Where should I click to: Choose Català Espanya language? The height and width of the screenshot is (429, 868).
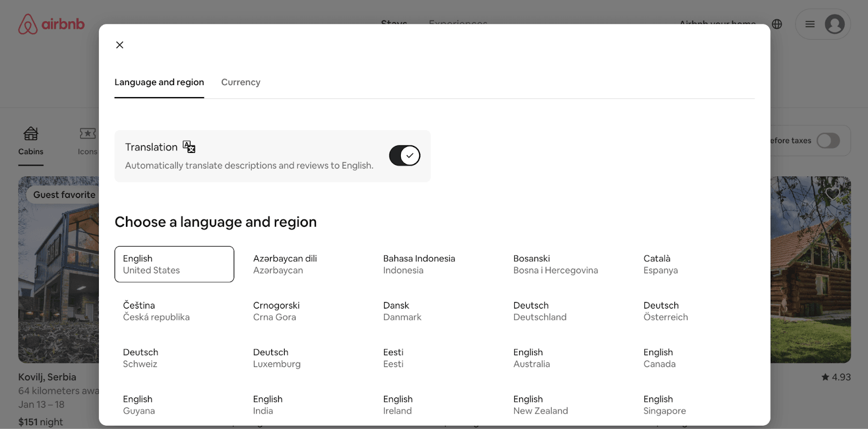pyautogui.click(x=660, y=264)
